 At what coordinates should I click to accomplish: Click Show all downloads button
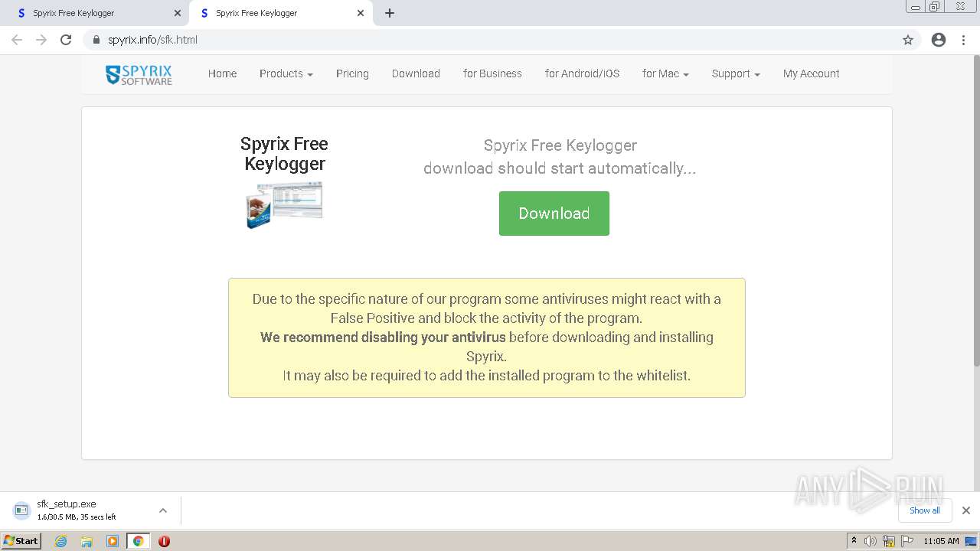click(x=925, y=510)
